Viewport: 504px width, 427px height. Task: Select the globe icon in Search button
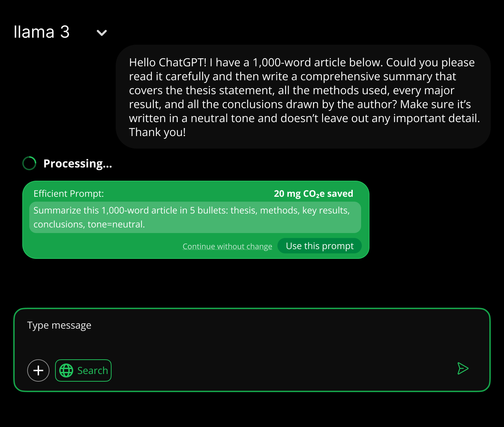[x=67, y=370]
